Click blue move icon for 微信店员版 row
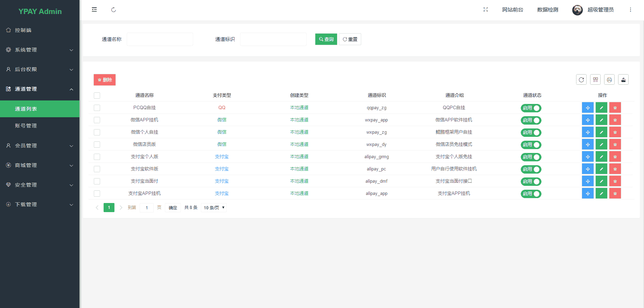 [588, 145]
